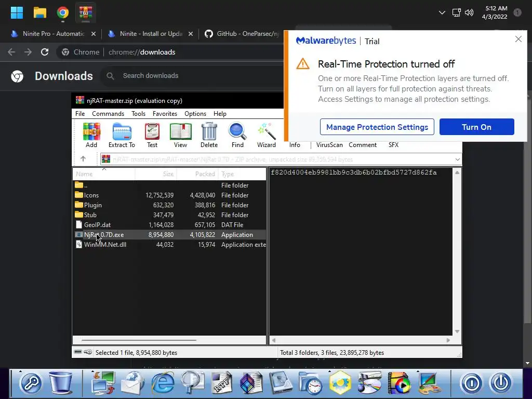
Task: Select the parent '..' folder row
Action: pyautogui.click(x=170, y=185)
